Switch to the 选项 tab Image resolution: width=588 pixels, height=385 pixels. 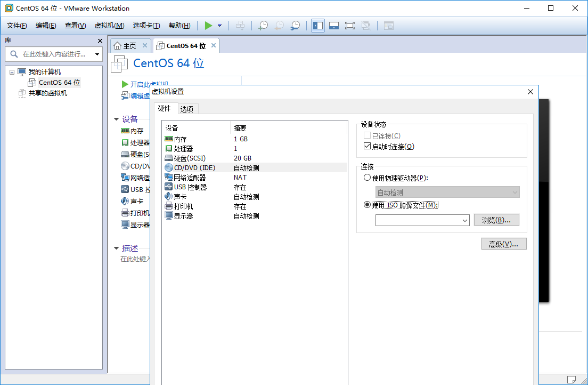187,108
